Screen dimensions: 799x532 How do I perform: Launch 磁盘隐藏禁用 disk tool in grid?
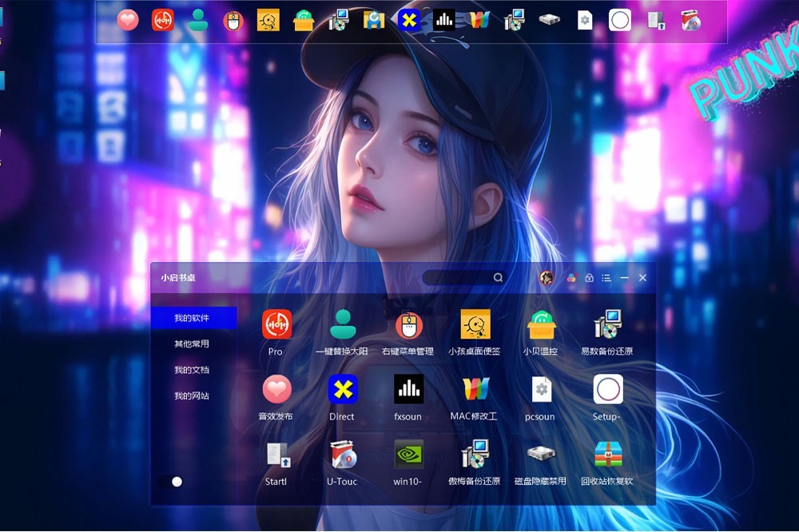pyautogui.click(x=541, y=455)
